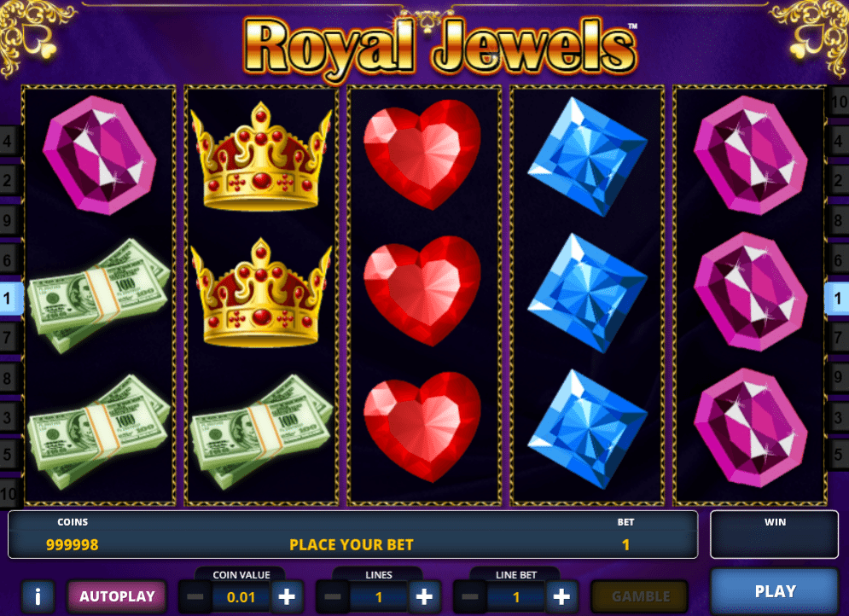Start autoplay spins

click(116, 596)
